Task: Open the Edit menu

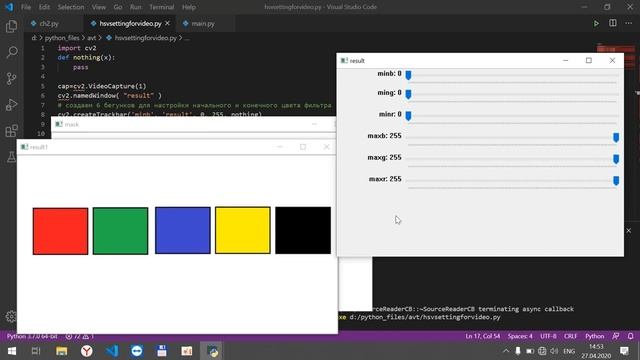Action: click(x=44, y=7)
